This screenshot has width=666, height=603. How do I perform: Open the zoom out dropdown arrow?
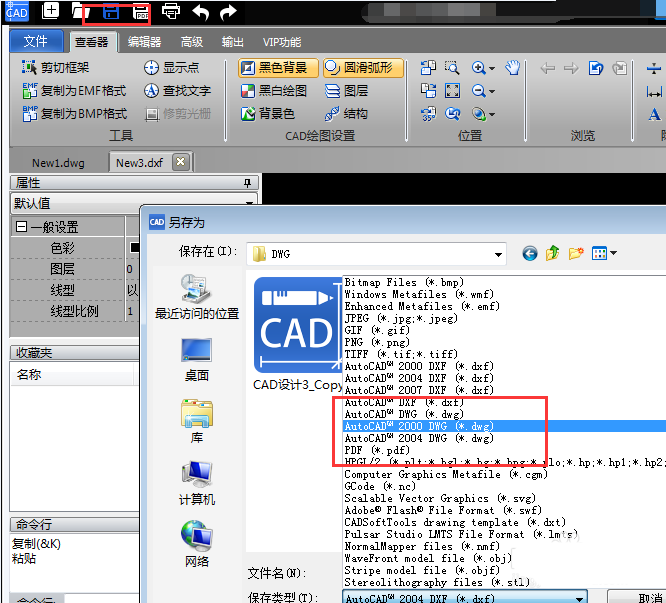tap(492, 91)
